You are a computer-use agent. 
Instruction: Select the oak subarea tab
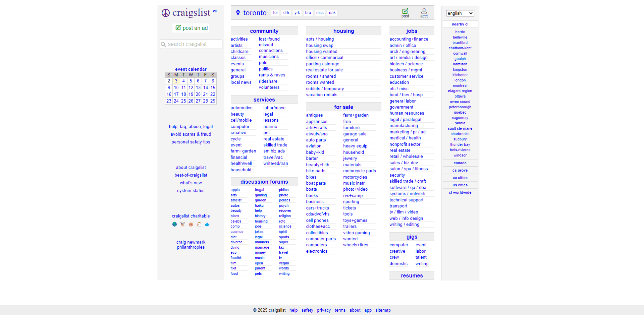click(332, 13)
